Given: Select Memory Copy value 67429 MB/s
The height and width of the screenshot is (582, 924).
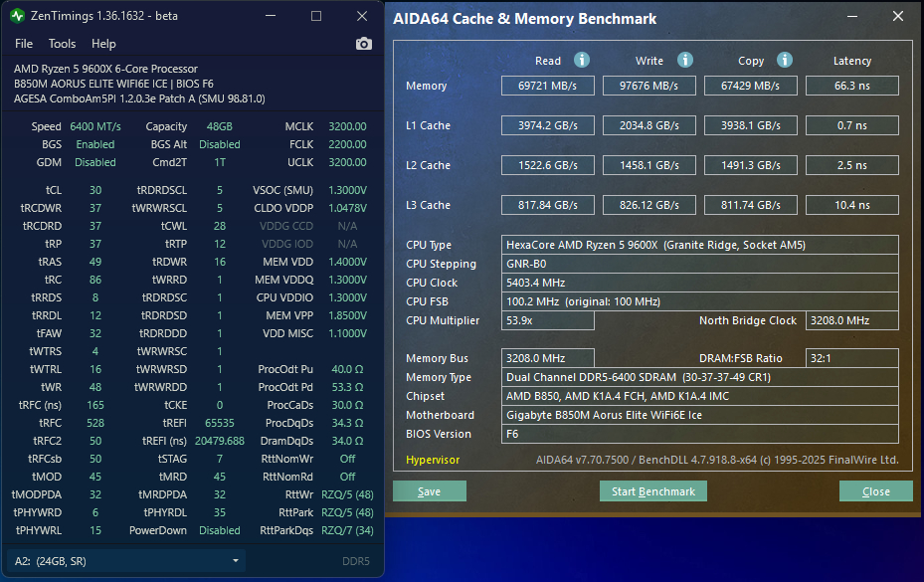Looking at the screenshot, I should pyautogui.click(x=750, y=86).
